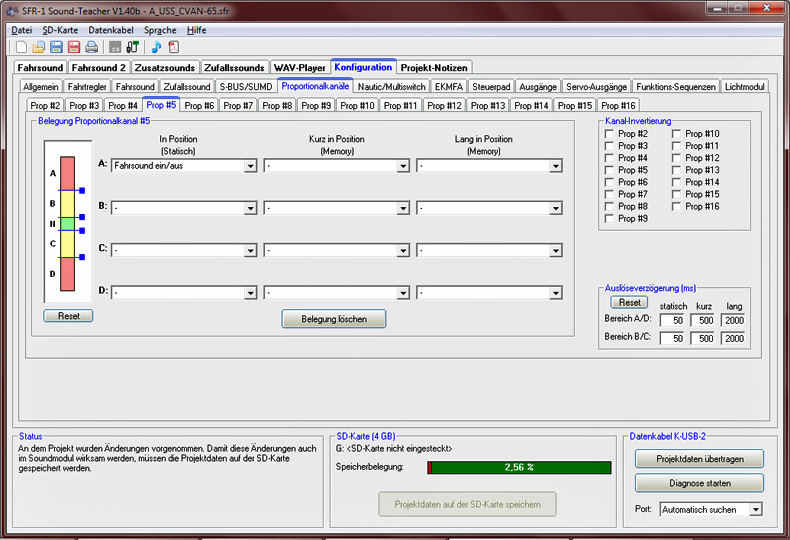
Task: Click the application icon in title bar
Action: [x=12, y=11]
